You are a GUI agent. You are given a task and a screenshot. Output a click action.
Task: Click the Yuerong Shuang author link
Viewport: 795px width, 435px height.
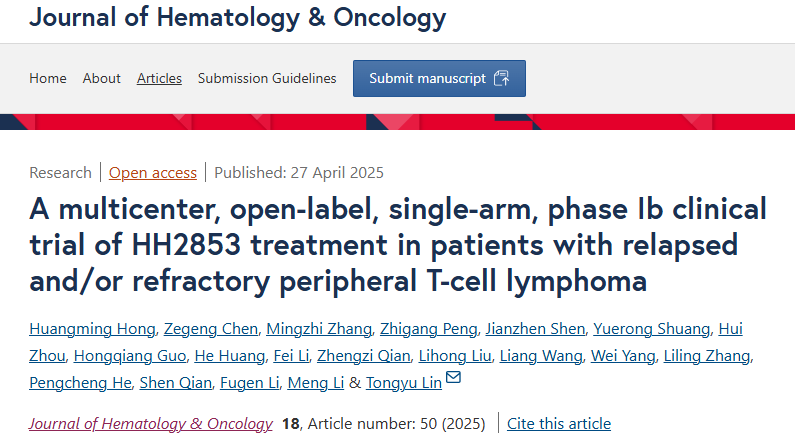[x=652, y=329]
